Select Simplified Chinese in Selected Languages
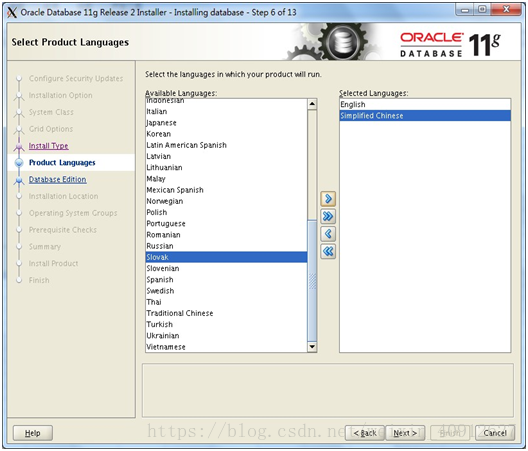 tap(425, 116)
